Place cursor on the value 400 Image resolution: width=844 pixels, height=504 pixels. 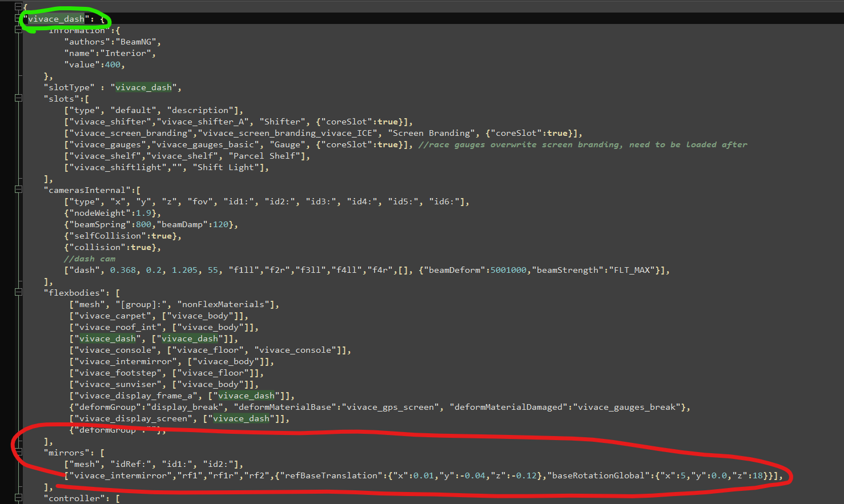coord(112,64)
